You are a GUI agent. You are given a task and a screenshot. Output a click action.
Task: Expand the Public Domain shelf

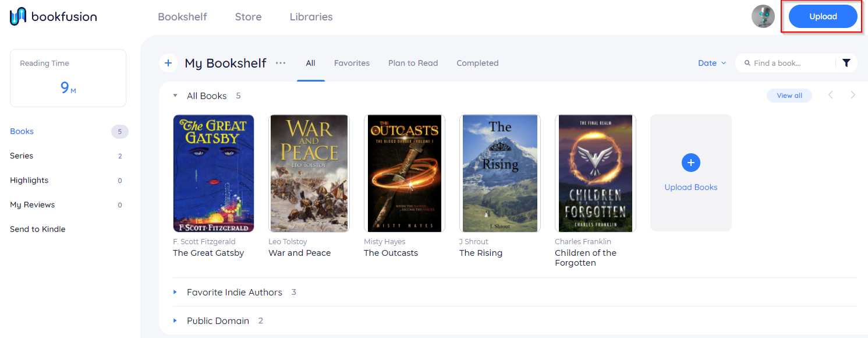point(175,321)
